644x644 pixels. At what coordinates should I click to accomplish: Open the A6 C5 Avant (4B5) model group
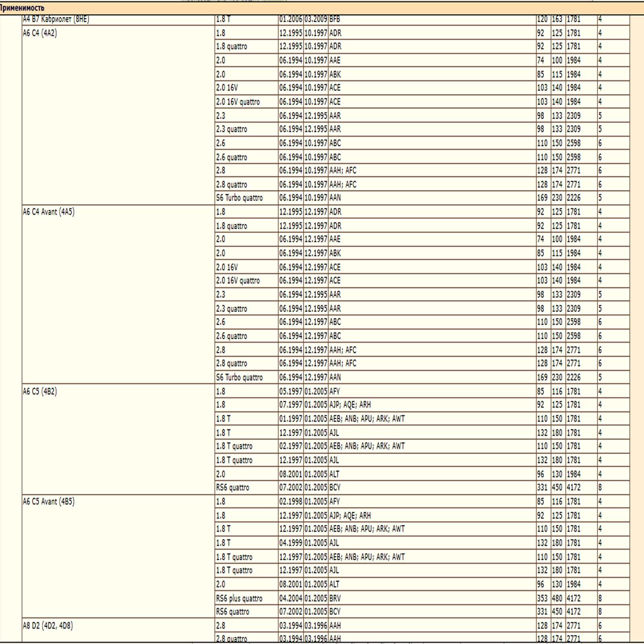pyautogui.click(x=49, y=502)
